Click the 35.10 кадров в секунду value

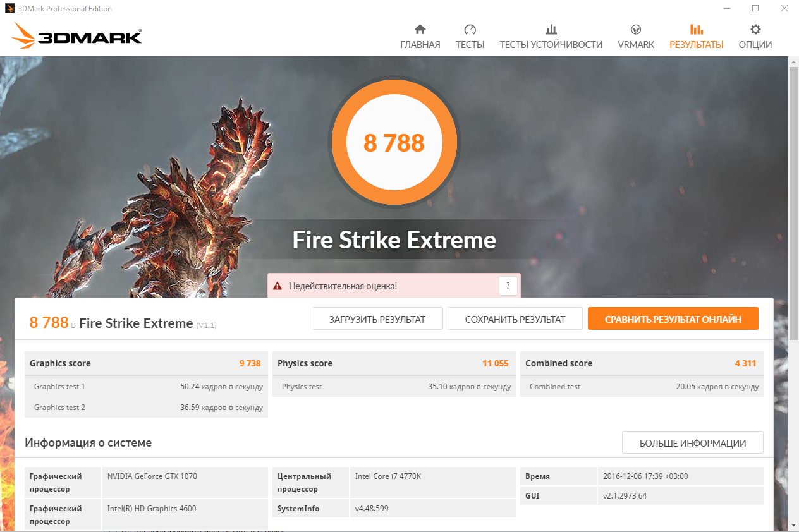click(469, 387)
